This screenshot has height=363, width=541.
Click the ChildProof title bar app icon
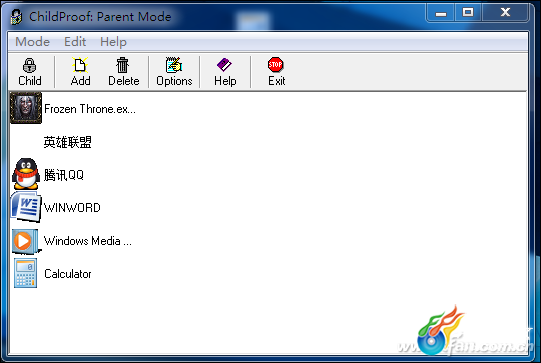16,17
